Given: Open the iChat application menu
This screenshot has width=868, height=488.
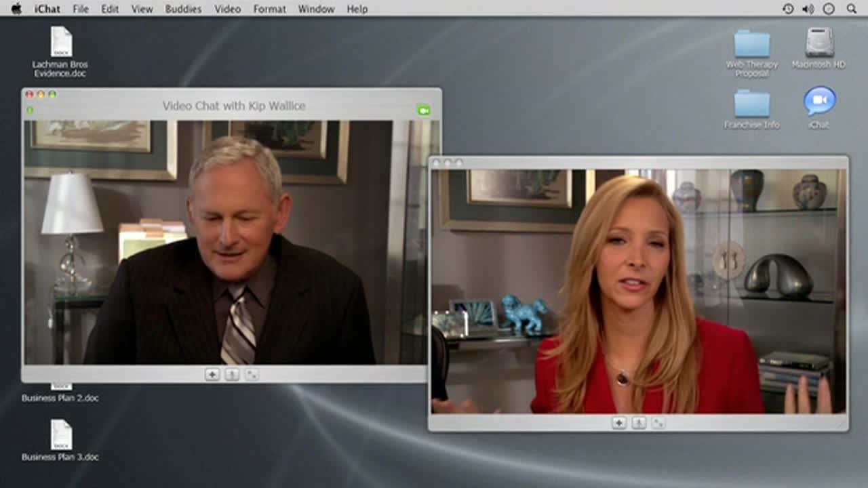Looking at the screenshot, I should (47, 9).
